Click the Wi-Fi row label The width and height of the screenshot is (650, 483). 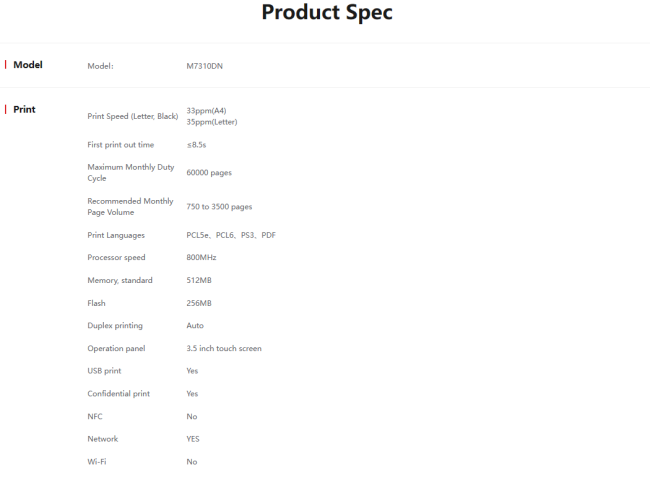96,462
